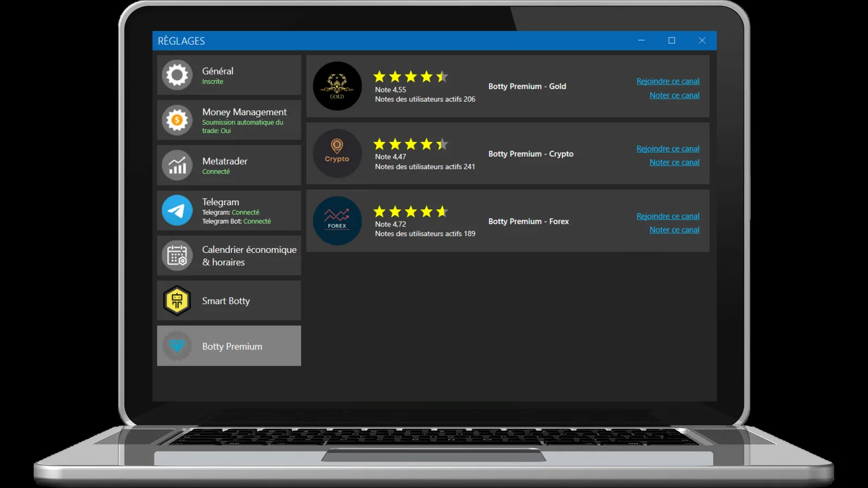The height and width of the screenshot is (488, 868).
Task: Maximize the RÈGLAGES window
Action: pos(672,41)
